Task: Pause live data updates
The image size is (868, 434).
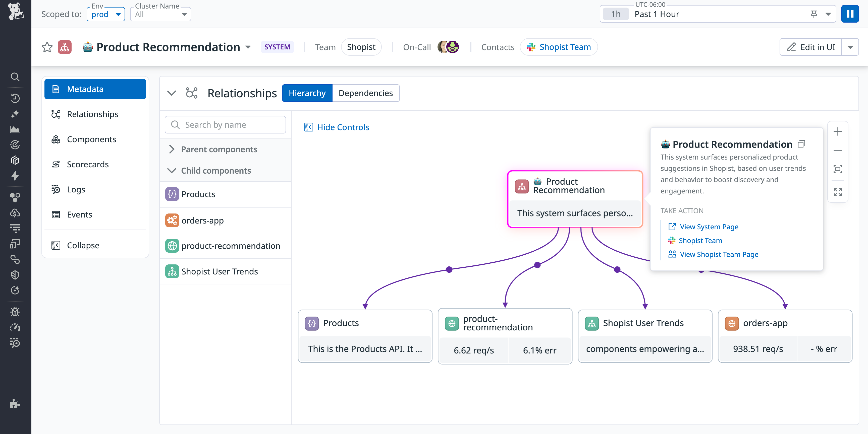Action: pyautogui.click(x=850, y=14)
